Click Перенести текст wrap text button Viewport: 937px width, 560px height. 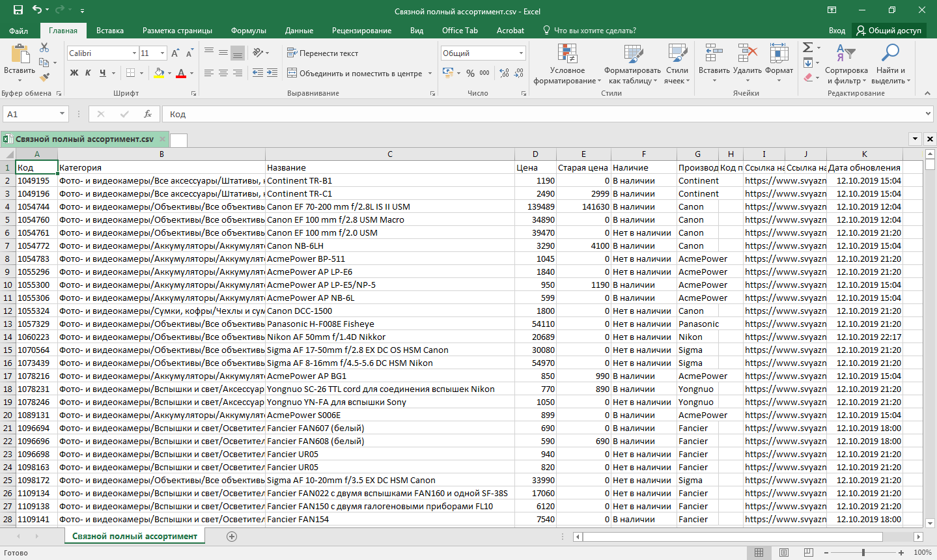coord(323,53)
